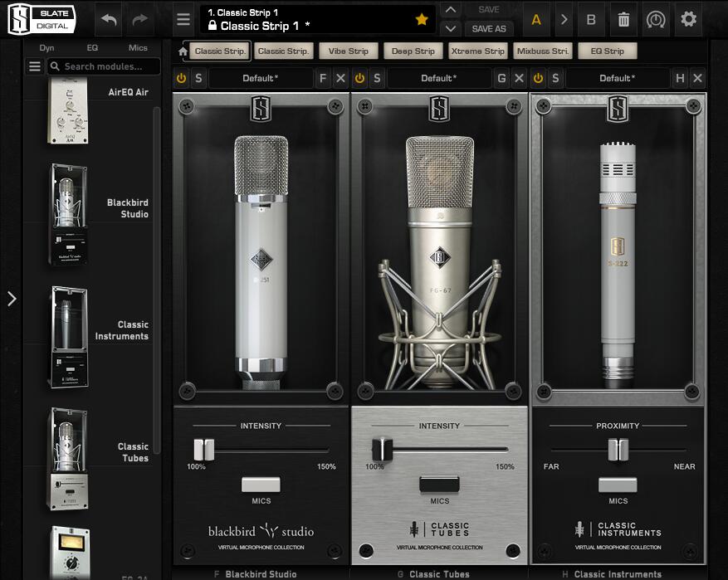Image resolution: width=728 pixels, height=580 pixels.
Task: Click the G slot letter button
Action: (501, 78)
